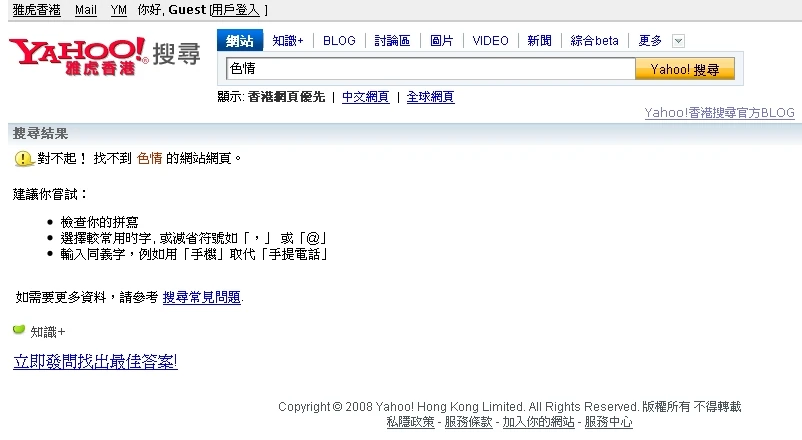Open the 新聞 tab
802x440 pixels.
(540, 41)
